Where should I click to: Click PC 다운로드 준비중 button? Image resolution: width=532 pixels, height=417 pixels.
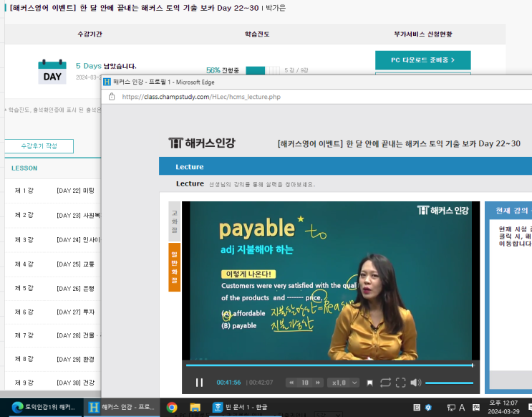pyautogui.click(x=422, y=60)
